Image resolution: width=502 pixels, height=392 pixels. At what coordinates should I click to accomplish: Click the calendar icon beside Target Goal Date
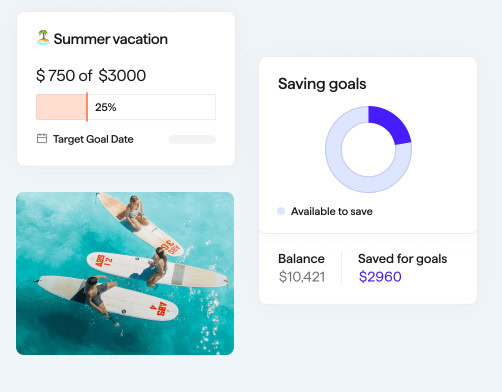[42, 138]
